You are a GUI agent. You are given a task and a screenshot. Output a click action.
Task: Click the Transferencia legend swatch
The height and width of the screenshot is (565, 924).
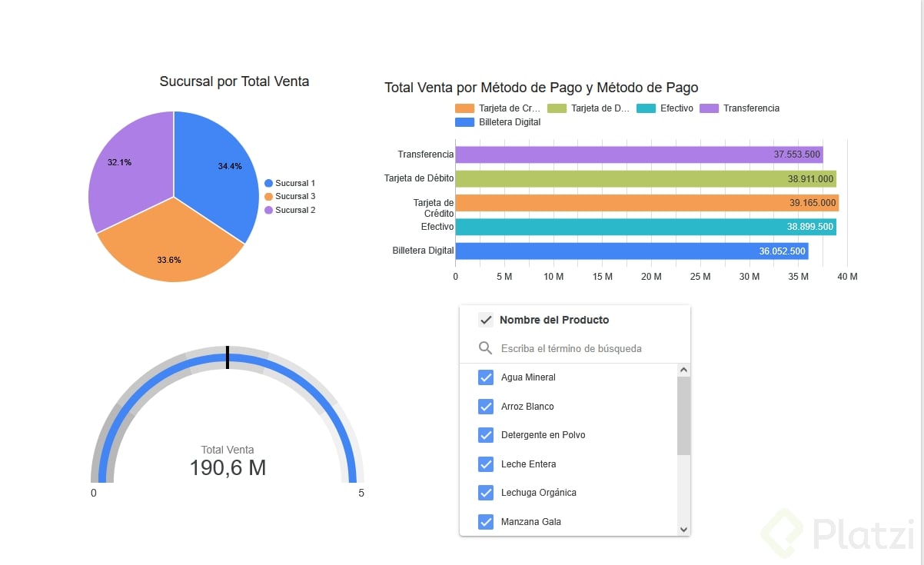(709, 108)
